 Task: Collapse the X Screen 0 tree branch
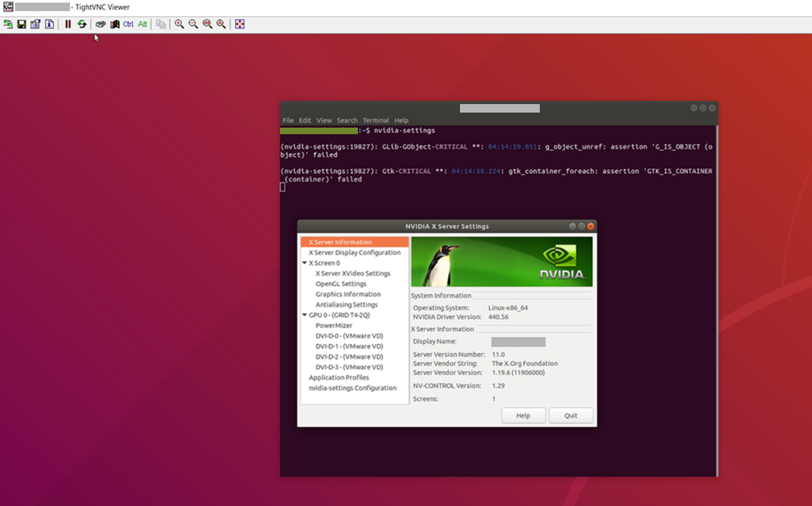(304, 262)
